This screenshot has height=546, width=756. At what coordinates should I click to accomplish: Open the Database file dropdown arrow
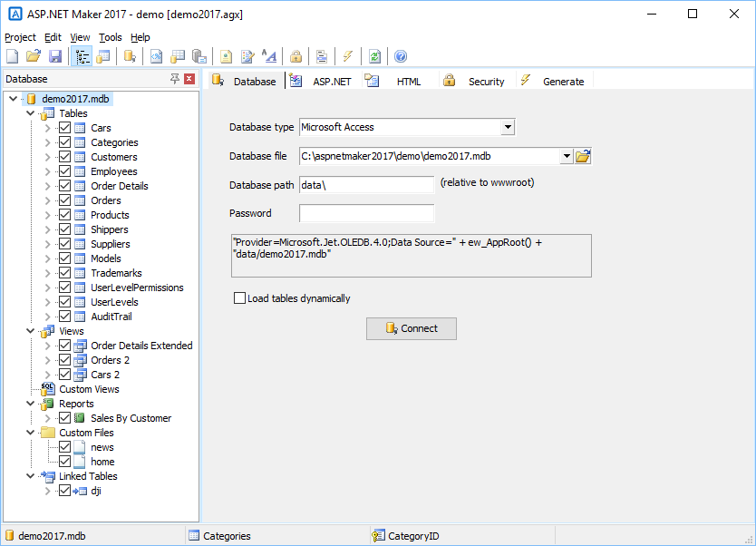[x=567, y=156]
